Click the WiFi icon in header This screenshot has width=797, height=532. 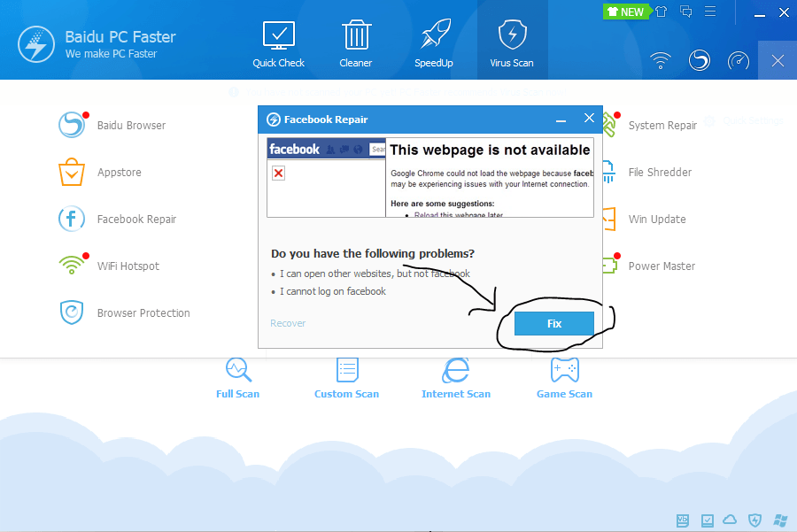tap(661, 60)
